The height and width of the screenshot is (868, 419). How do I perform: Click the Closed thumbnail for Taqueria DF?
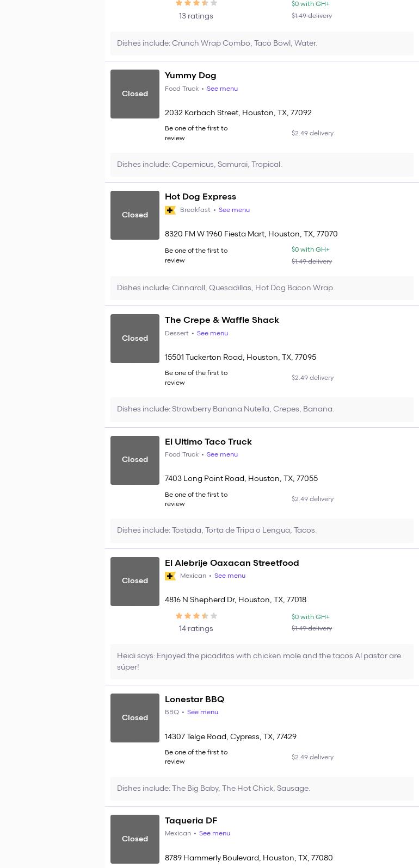pyautogui.click(x=135, y=839)
